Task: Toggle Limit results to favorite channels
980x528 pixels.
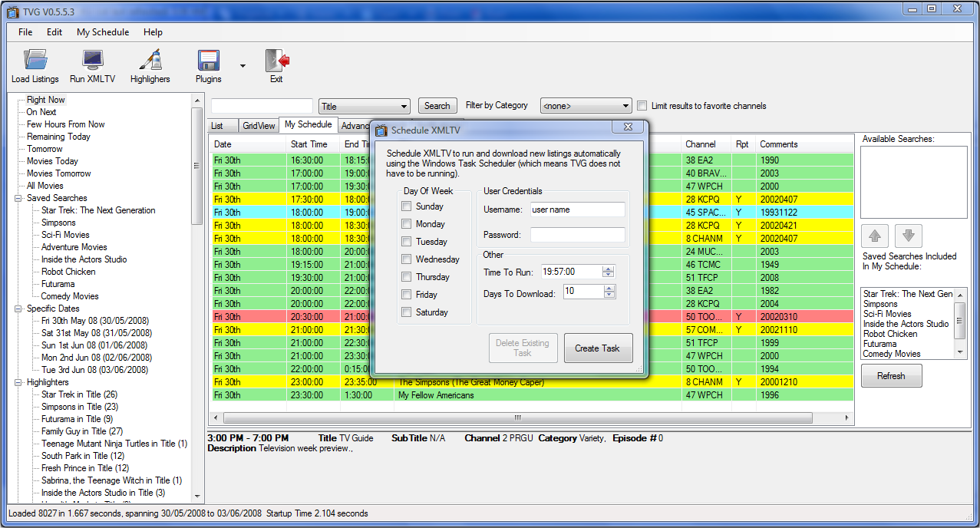Action: [x=642, y=106]
